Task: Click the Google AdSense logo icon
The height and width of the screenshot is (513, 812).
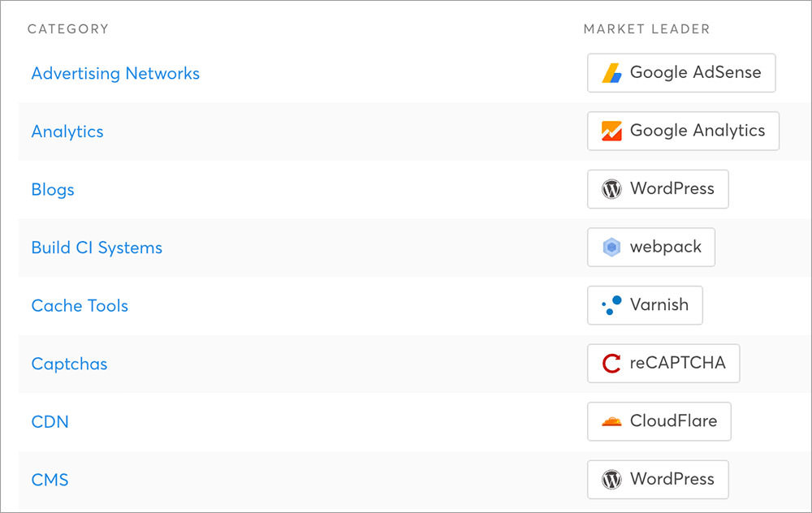Action: tap(611, 73)
